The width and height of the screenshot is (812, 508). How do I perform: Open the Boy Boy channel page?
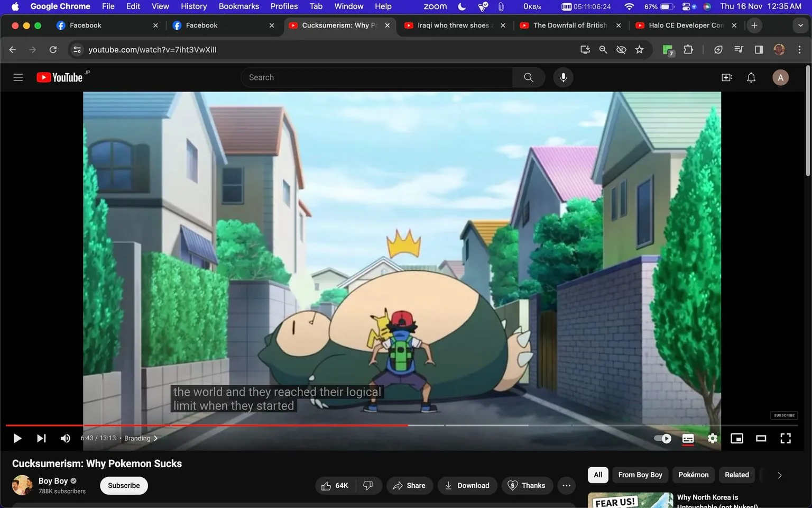(x=53, y=480)
